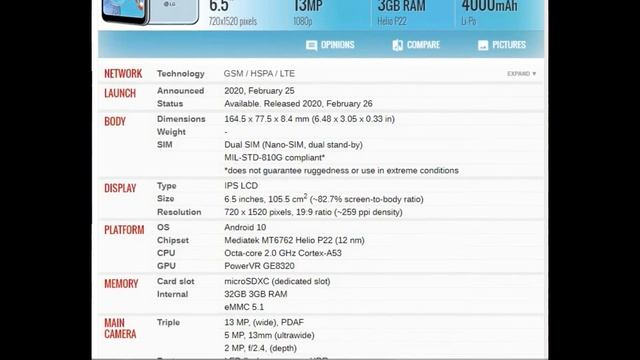
Task: Open the COMPARE link
Action: 423,45
